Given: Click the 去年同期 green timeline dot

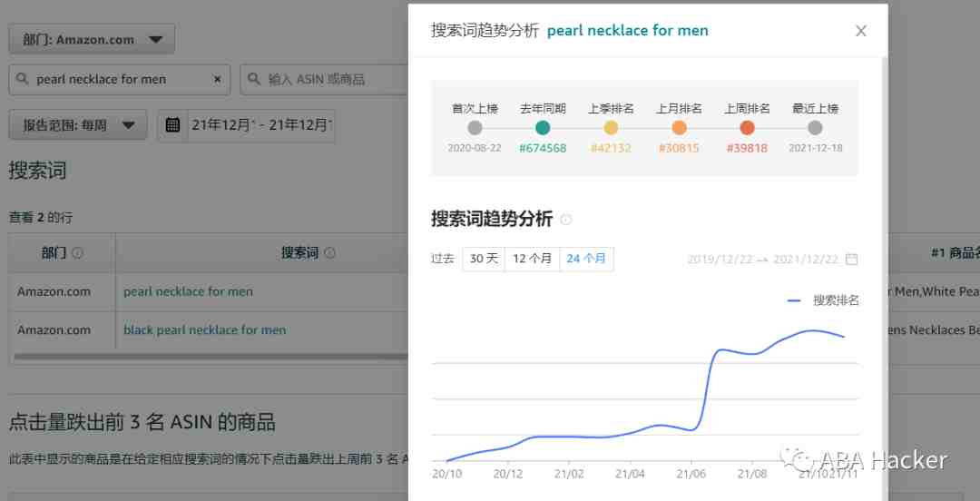Looking at the screenshot, I should tap(544, 128).
